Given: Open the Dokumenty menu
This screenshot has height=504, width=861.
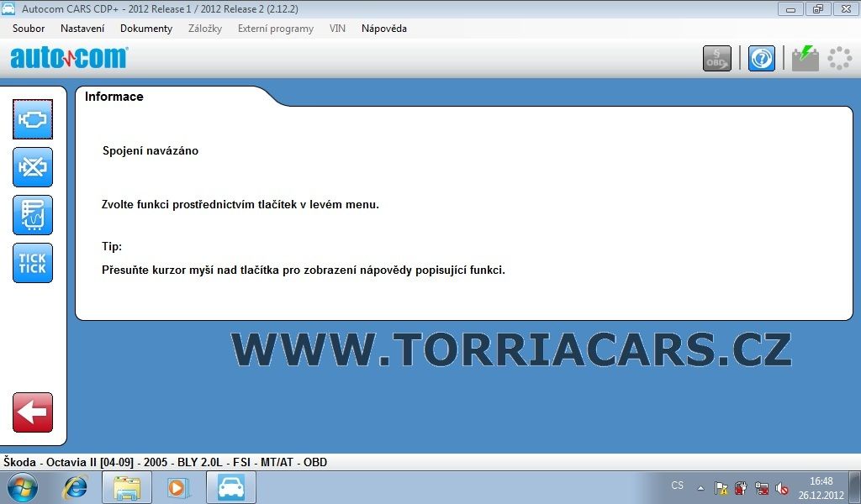Looking at the screenshot, I should 146,29.
